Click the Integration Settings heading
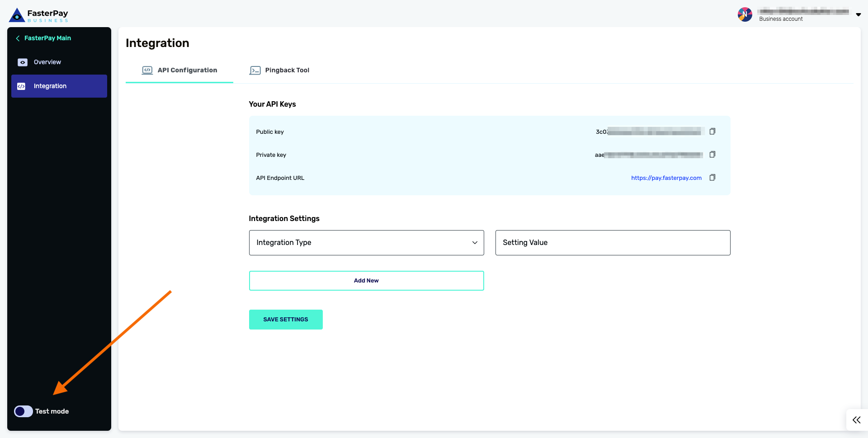868x438 pixels. coord(284,219)
